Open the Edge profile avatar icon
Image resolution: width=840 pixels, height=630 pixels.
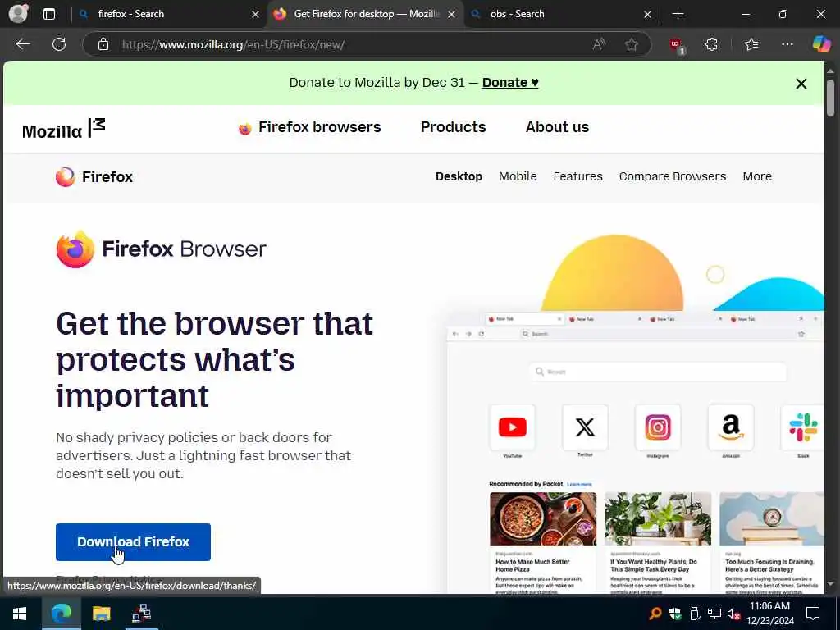pyautogui.click(x=19, y=13)
